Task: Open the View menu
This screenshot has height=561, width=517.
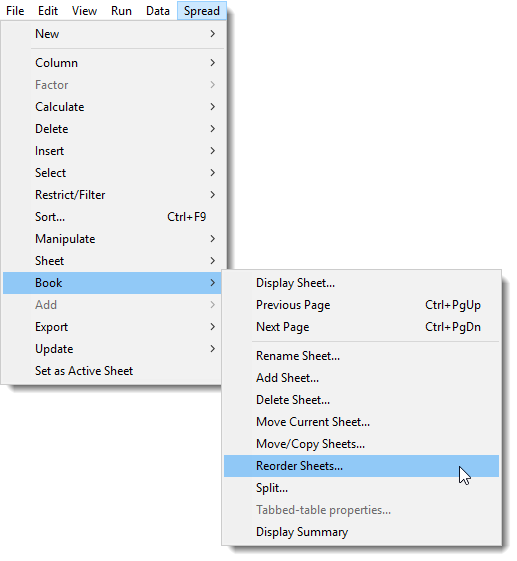Action: coord(84,11)
